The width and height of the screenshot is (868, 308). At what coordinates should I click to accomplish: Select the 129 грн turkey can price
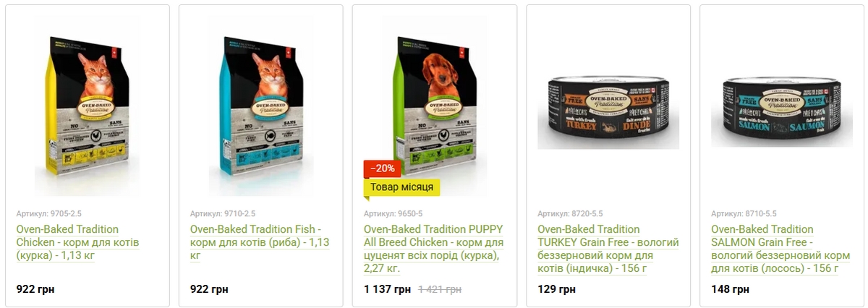pos(556,289)
